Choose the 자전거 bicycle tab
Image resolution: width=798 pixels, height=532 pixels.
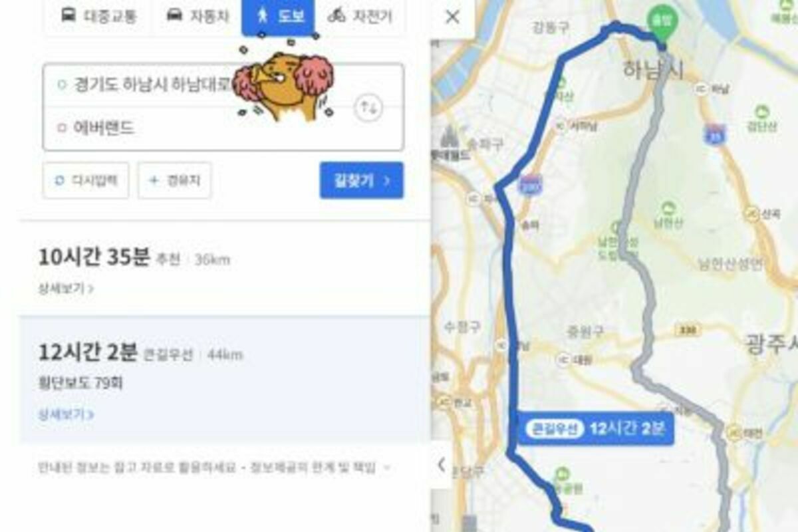click(360, 17)
